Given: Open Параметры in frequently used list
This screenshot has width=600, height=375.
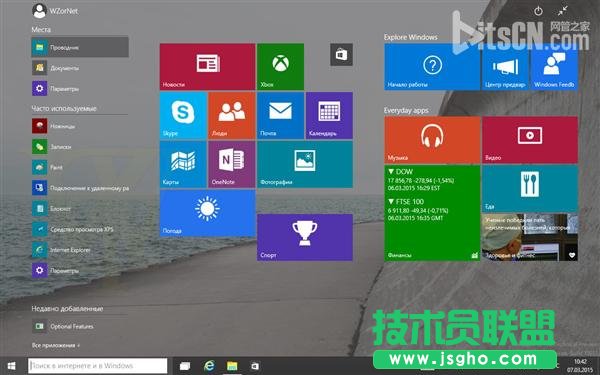Looking at the screenshot, I should click(80, 271).
